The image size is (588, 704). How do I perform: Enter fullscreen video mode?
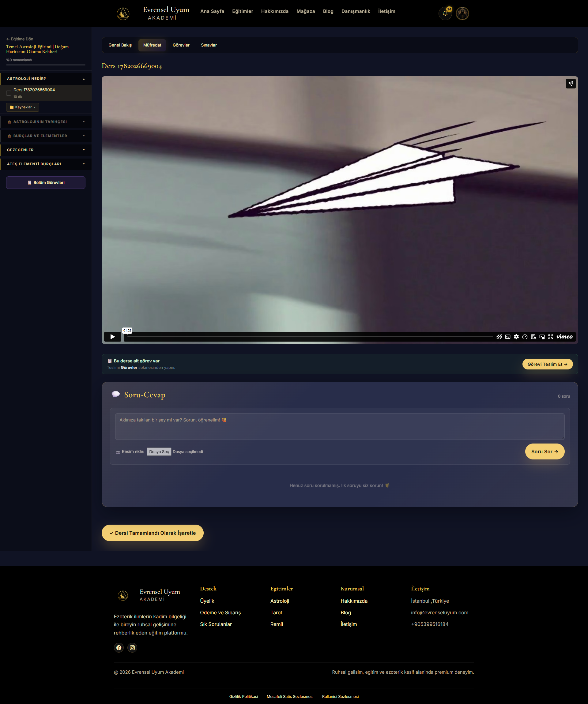pos(551,337)
